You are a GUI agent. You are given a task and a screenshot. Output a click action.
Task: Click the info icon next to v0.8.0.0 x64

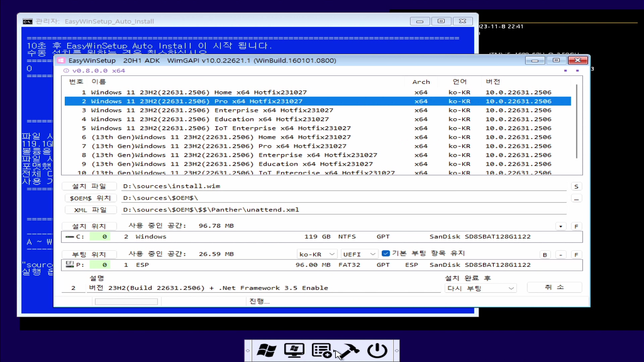(x=66, y=71)
